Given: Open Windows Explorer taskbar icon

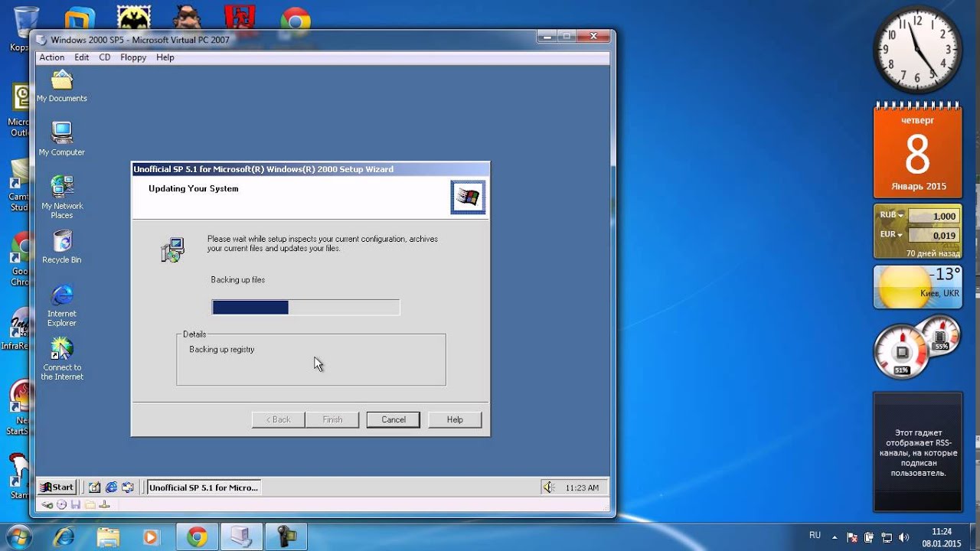Looking at the screenshot, I should [x=109, y=537].
